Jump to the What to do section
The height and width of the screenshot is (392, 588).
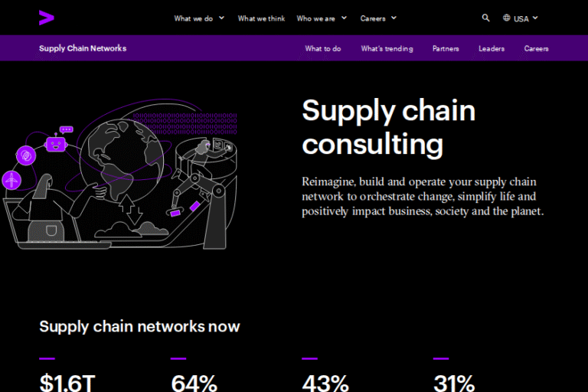pyautogui.click(x=323, y=48)
